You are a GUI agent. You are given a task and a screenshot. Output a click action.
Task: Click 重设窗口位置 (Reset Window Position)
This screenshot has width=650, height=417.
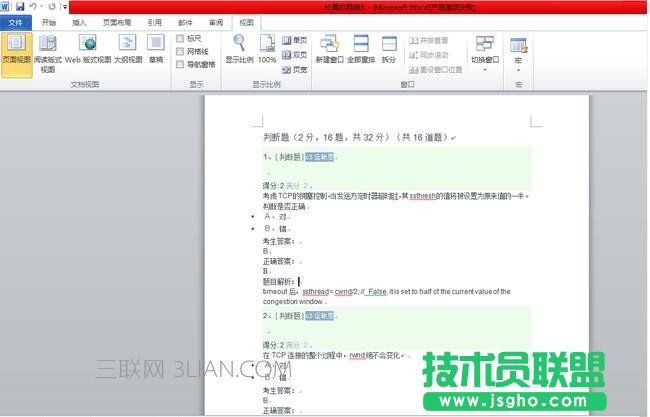click(435, 70)
